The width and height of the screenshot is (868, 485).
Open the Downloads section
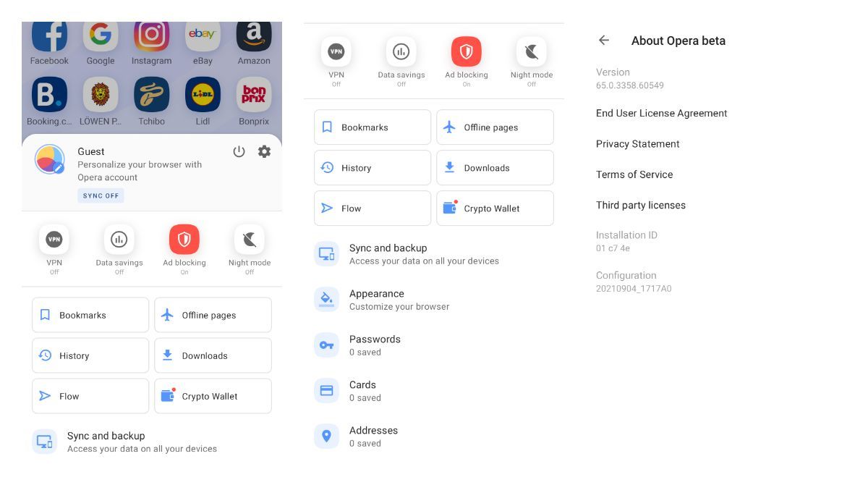point(495,167)
